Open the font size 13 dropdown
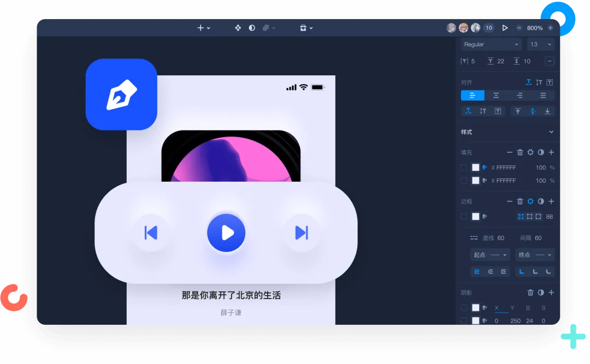The image size is (590, 364). click(x=541, y=44)
